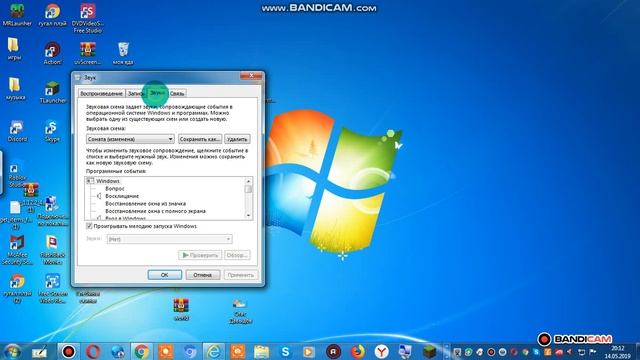This screenshot has height=360, width=640.
Task: Click the Удалить scheme button
Action: (237, 139)
